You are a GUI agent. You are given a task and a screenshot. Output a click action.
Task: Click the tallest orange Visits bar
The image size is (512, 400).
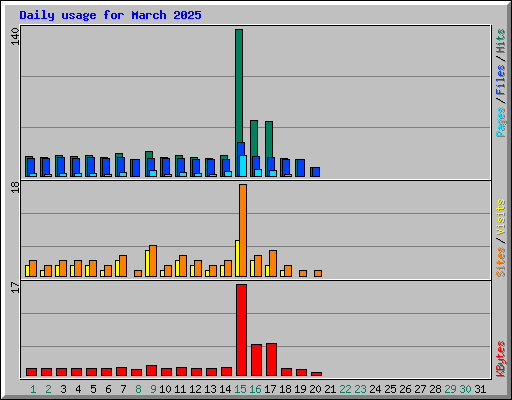coord(243,230)
